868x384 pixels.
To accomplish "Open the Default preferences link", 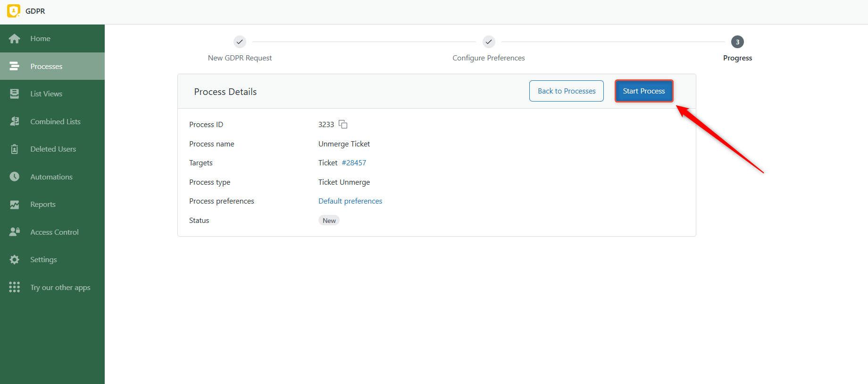I will click(350, 201).
